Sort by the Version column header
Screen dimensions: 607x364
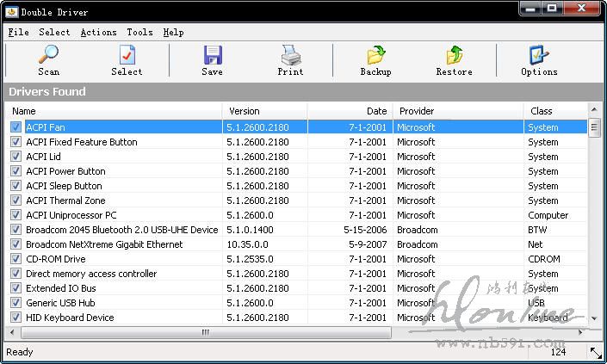tap(265, 111)
